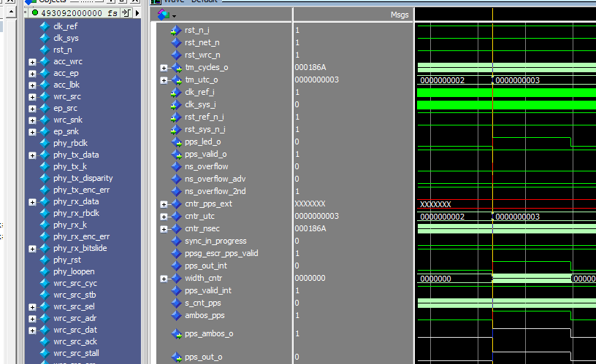Click the left panel scroll up arrow

click(x=11, y=12)
